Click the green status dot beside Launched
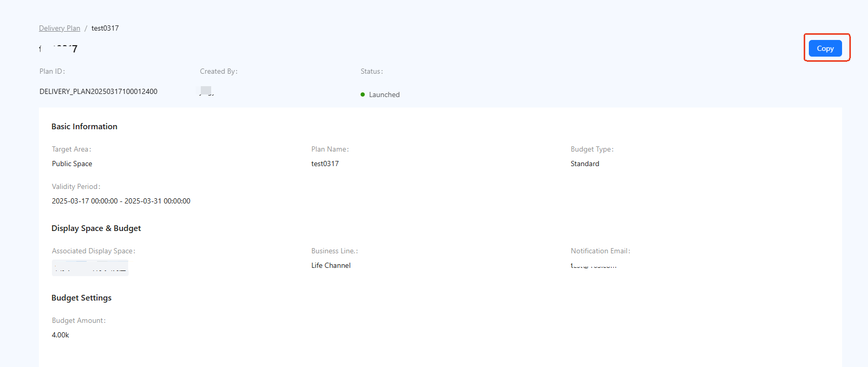Viewport: 868px width, 367px height. 363,94
